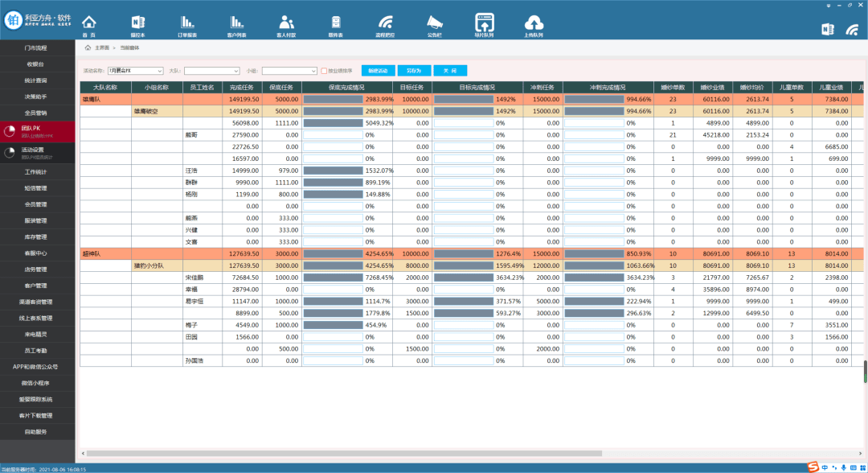Select 活动设置 in the sidebar
The height and width of the screenshot is (473, 868).
(38, 153)
